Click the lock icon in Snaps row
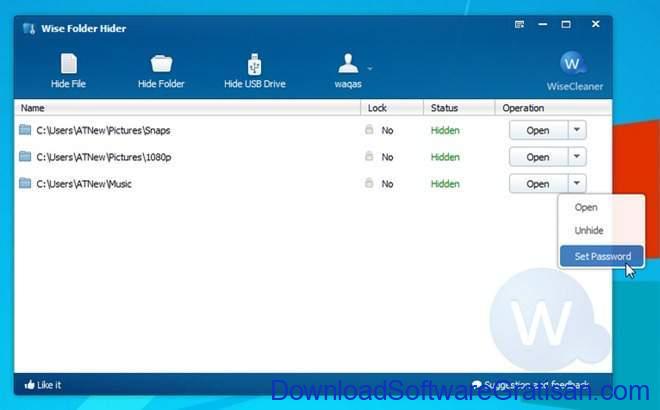660x410 pixels. pyautogui.click(x=369, y=130)
